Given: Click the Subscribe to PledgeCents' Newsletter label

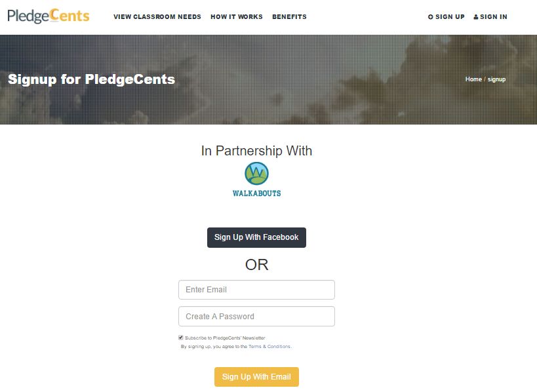Looking at the screenshot, I should click(225, 338).
